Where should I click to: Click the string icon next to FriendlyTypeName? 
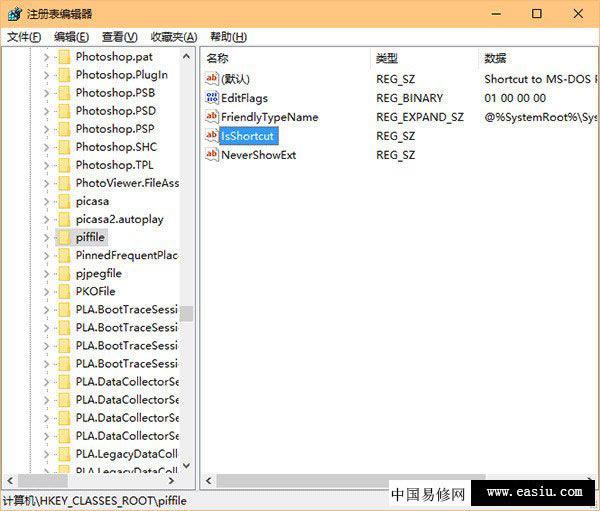[211, 117]
